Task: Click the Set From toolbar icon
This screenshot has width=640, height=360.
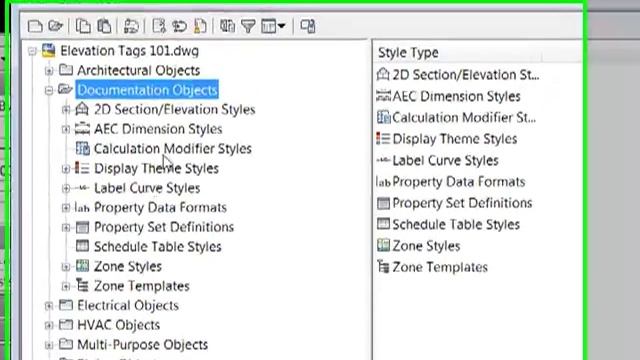Action: pyautogui.click(x=179, y=27)
